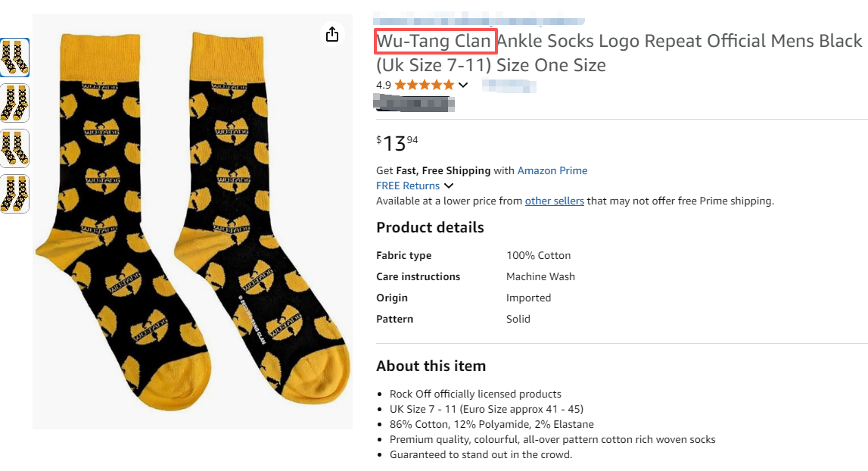
Task: Select the Fabric type row in Product details
Action: tap(403, 255)
